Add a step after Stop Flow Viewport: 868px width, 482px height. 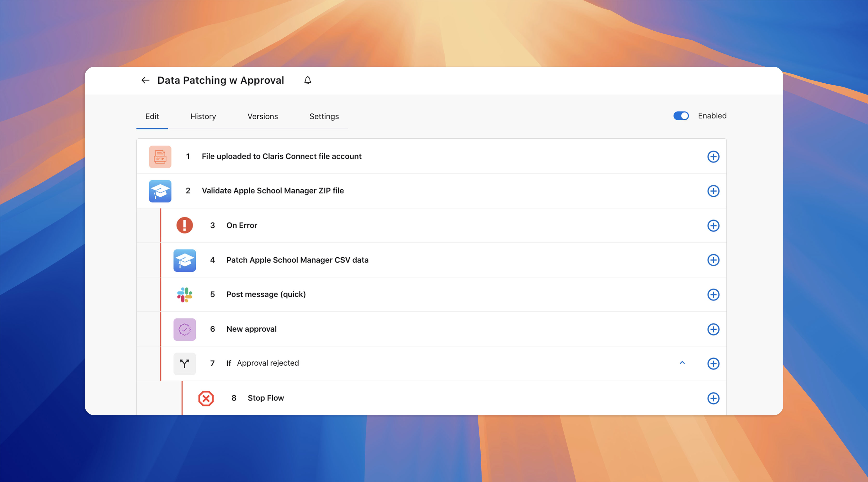tap(713, 398)
